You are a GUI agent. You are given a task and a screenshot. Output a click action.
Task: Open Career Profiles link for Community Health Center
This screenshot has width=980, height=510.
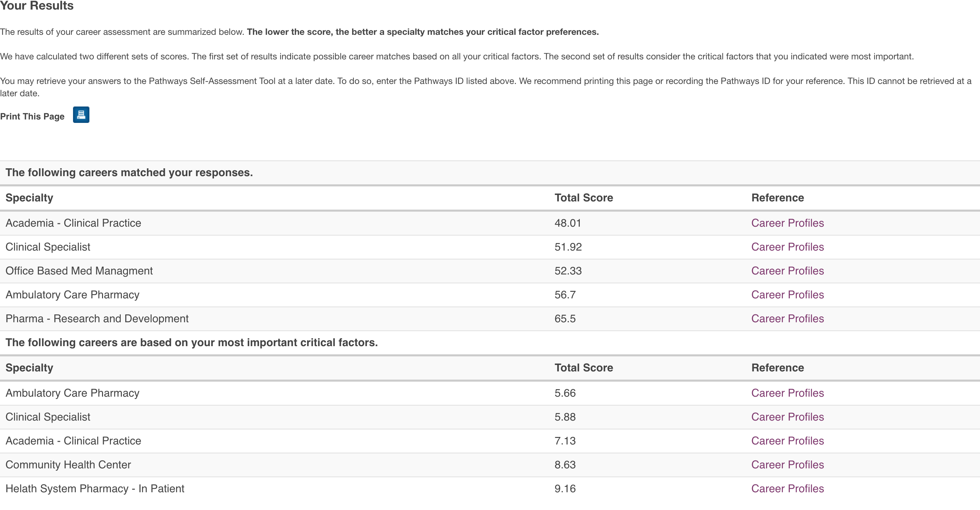tap(787, 465)
